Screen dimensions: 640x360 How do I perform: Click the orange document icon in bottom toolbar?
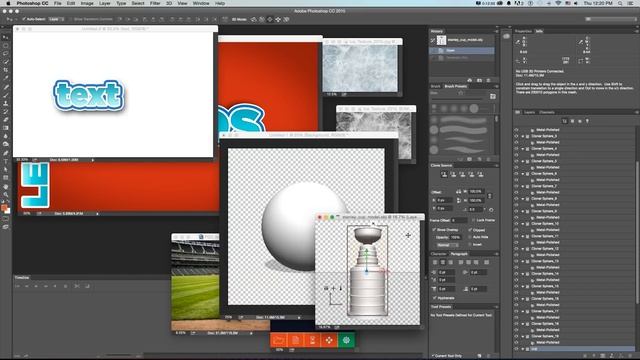click(296, 340)
